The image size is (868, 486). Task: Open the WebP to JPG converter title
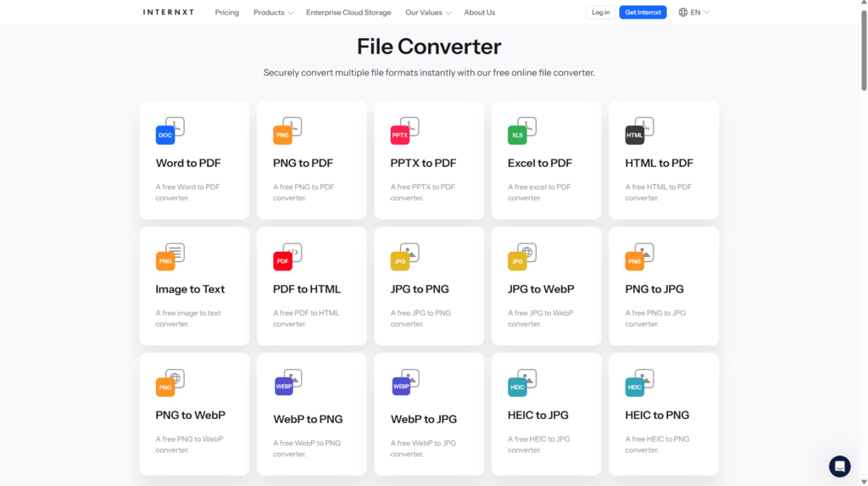coord(424,419)
